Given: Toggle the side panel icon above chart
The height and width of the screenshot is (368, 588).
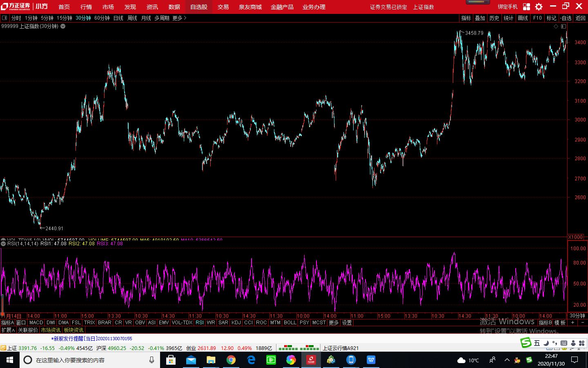Looking at the screenshot, I should 563,26.
